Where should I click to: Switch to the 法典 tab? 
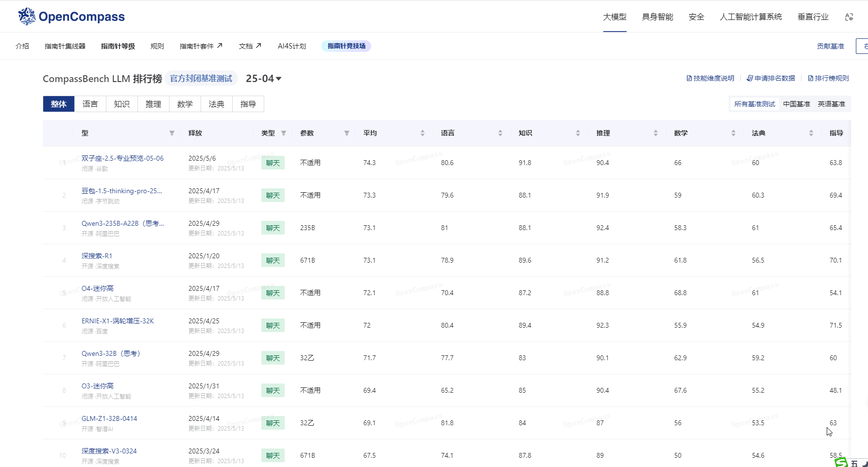217,104
